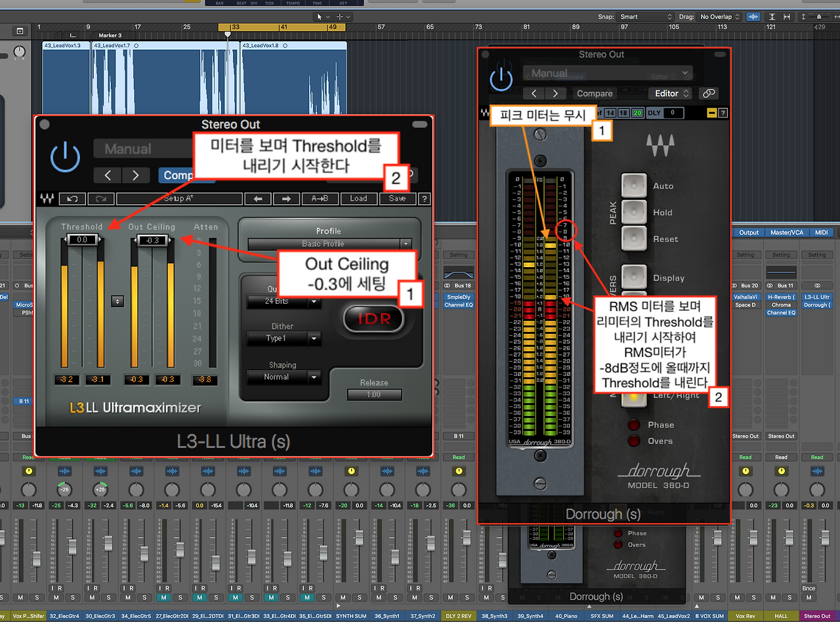The image size is (840, 622).
Task: Open the Shaping Normal dropdown
Action: [x=283, y=377]
